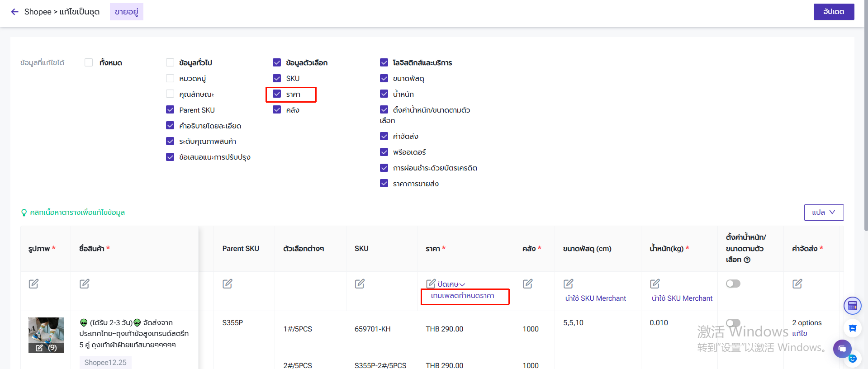Viewport: 868px width, 369px height.
Task: Open the calculator floating icon
Action: (x=852, y=306)
